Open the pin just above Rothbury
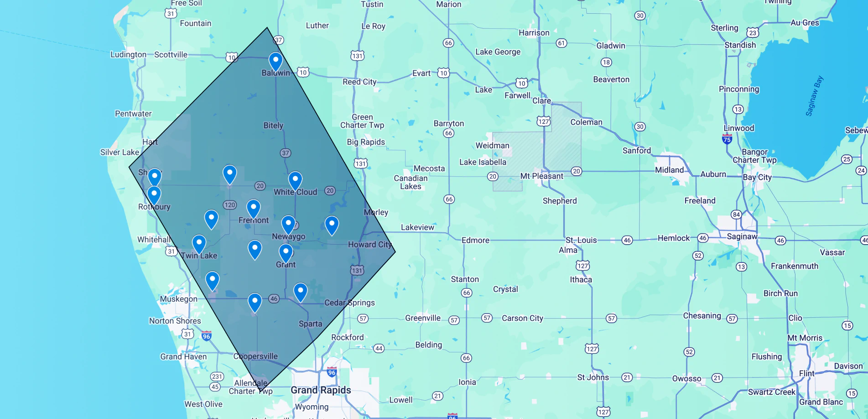Image resolution: width=868 pixels, height=419 pixels. pos(154,195)
